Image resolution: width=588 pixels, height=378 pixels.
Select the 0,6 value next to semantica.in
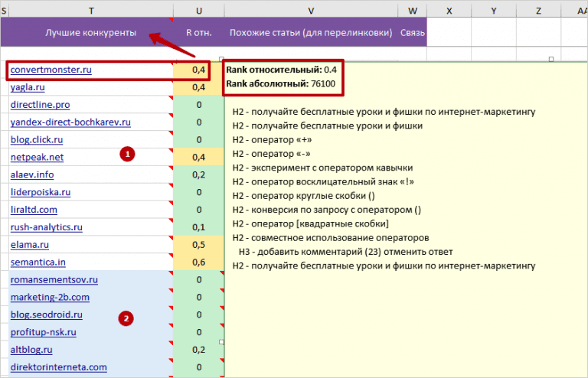pyautogui.click(x=199, y=262)
